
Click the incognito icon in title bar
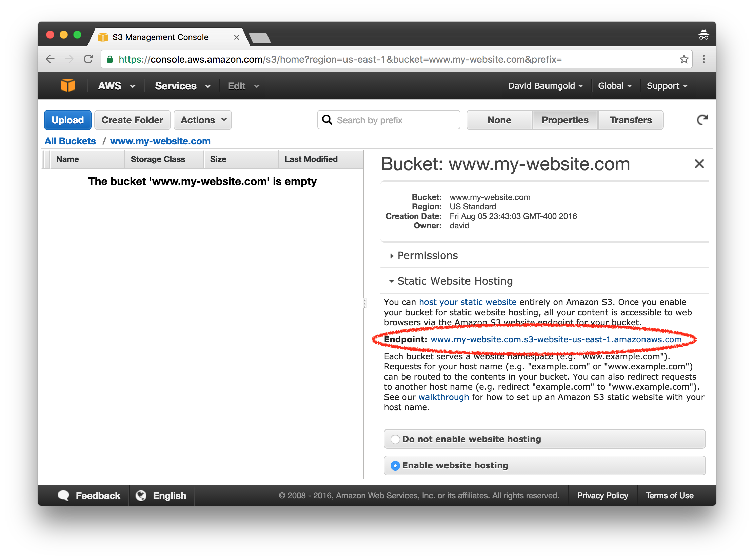coord(703,35)
